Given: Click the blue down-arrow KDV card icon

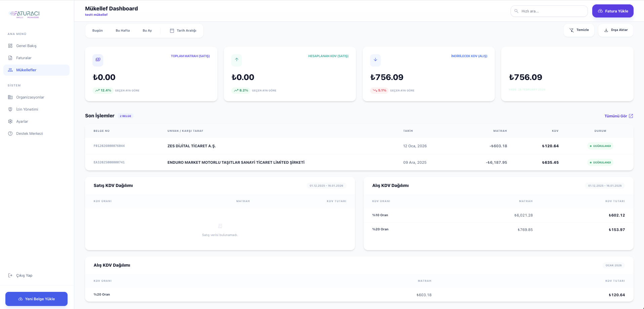Looking at the screenshot, I should click(375, 60).
